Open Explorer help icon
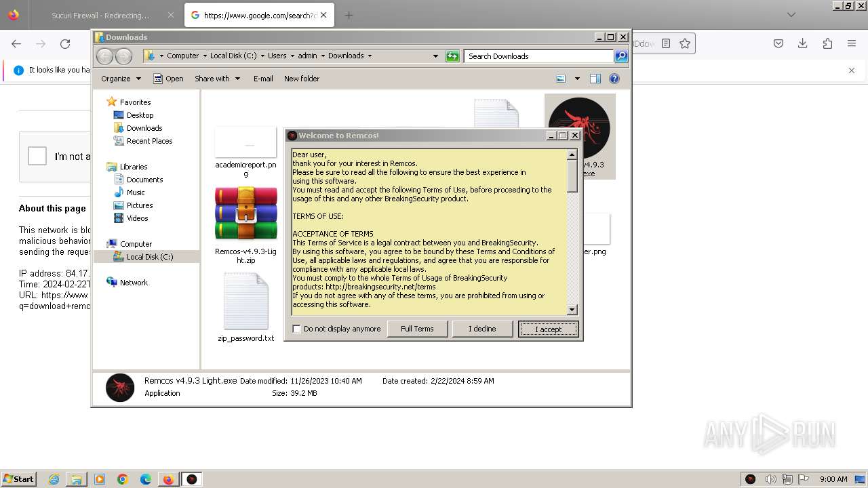The height and width of the screenshot is (488, 868). pyautogui.click(x=614, y=79)
